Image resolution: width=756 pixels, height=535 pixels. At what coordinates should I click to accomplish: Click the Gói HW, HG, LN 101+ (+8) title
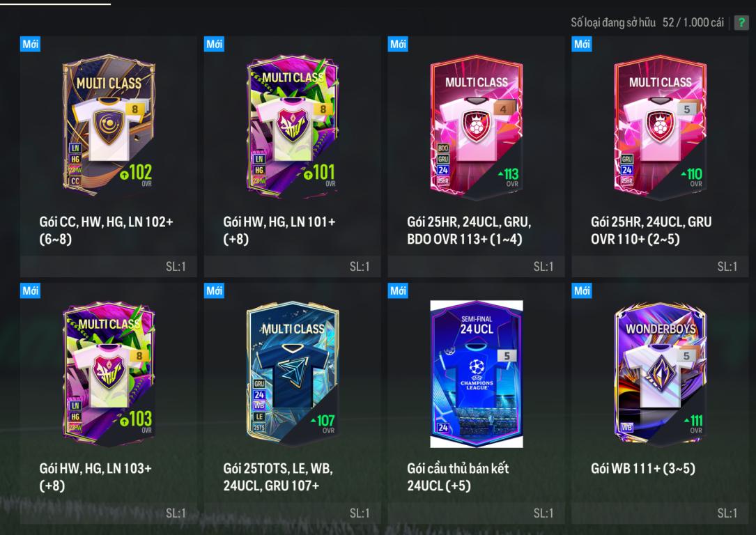pyautogui.click(x=279, y=231)
